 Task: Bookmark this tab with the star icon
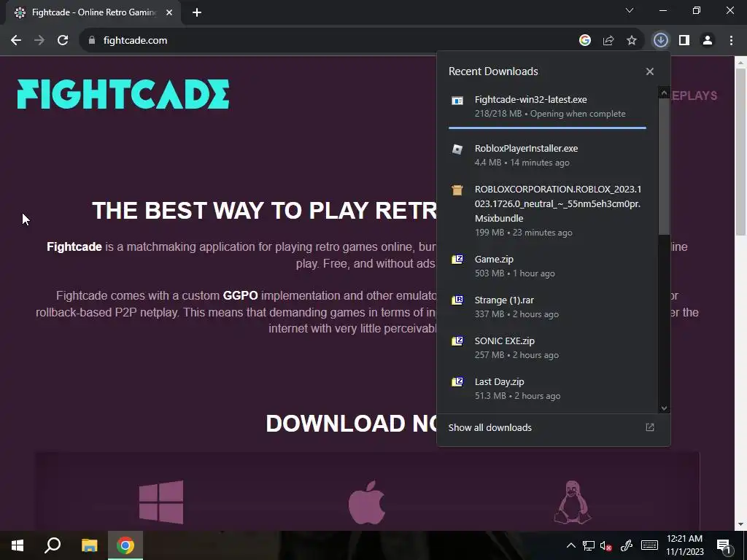(632, 41)
